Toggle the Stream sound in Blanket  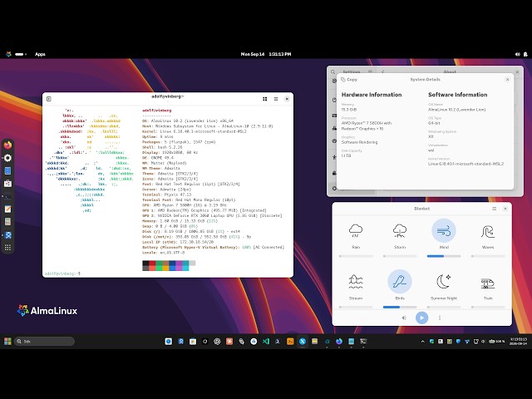pos(356,282)
